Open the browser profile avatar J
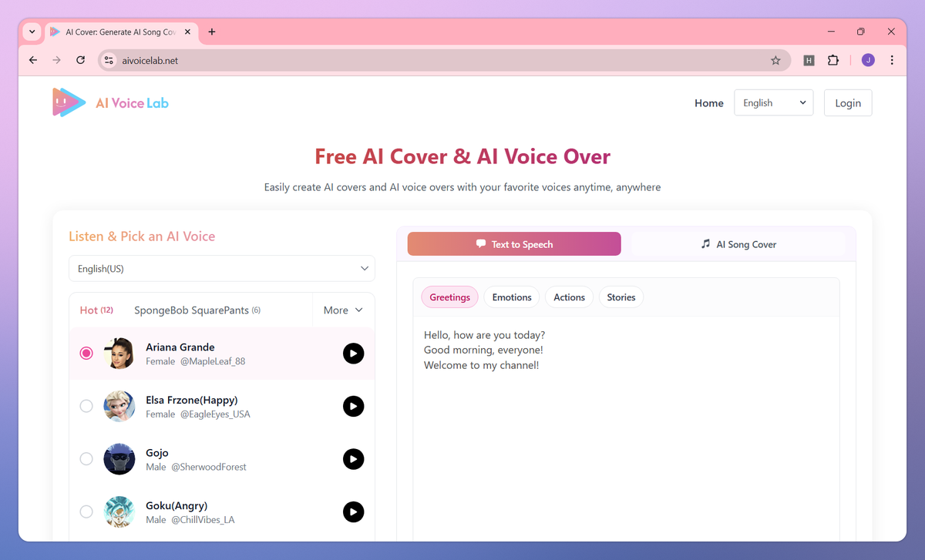This screenshot has width=925, height=560. click(868, 60)
